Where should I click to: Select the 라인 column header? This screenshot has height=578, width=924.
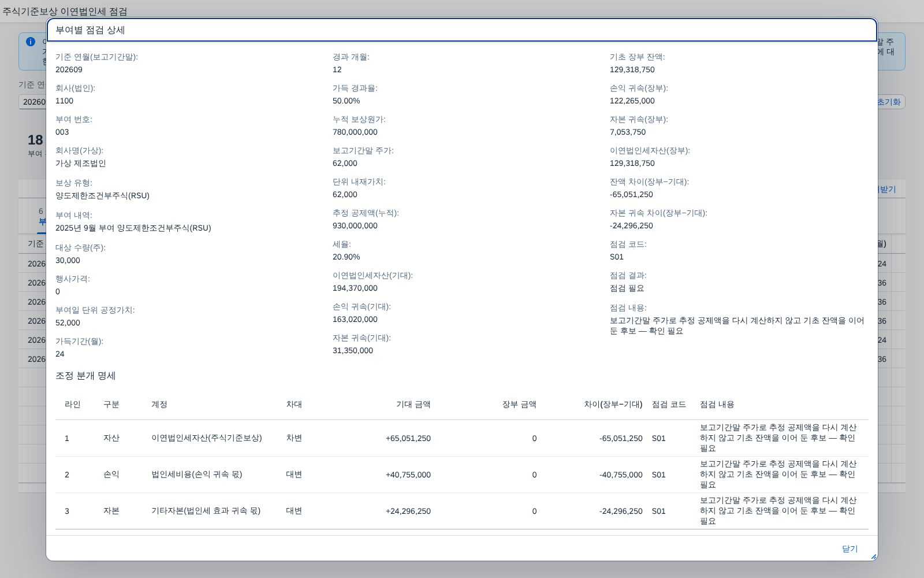coord(73,405)
